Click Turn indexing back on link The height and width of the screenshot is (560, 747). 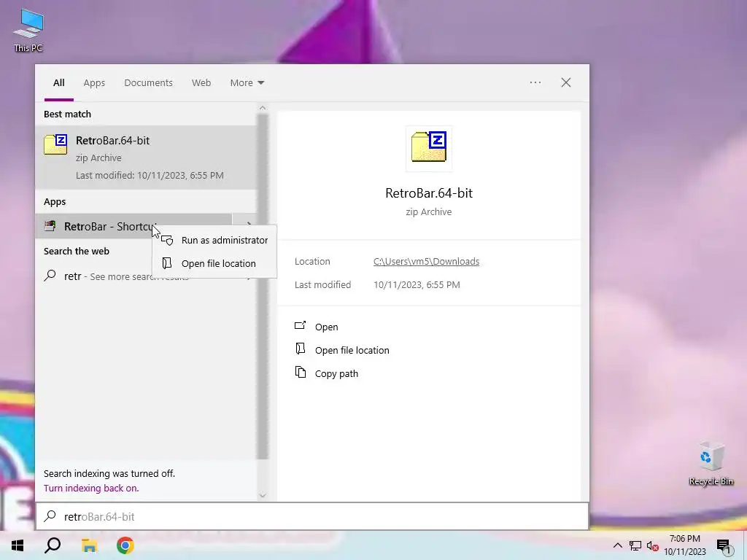tap(91, 488)
